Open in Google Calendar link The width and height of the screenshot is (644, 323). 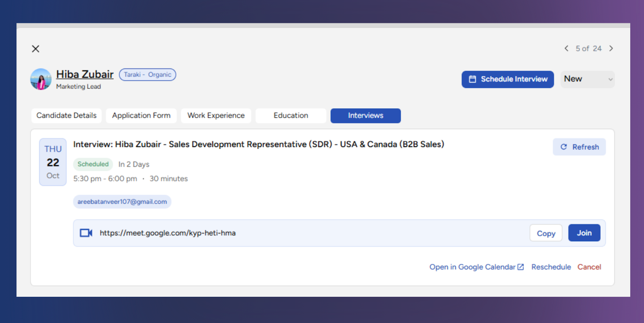click(477, 267)
